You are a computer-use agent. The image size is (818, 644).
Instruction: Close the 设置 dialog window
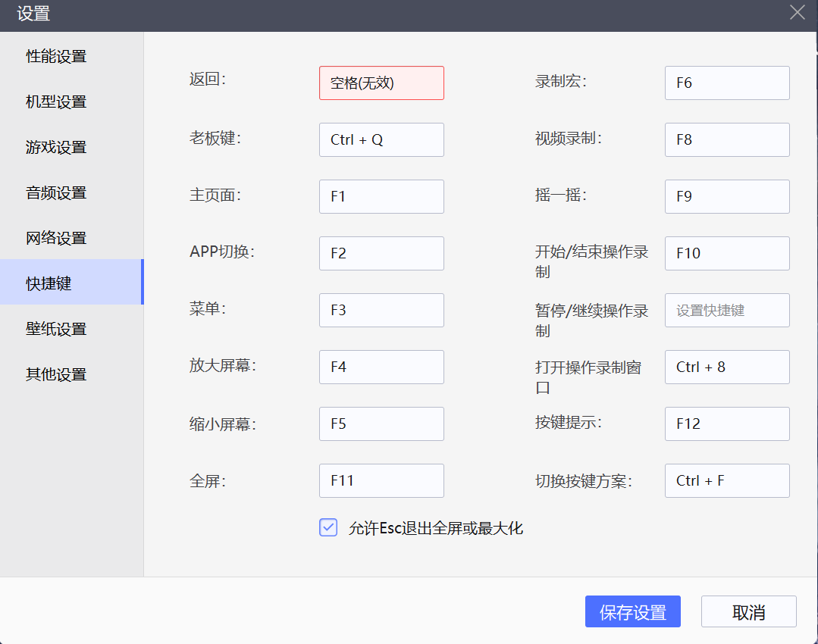(797, 13)
